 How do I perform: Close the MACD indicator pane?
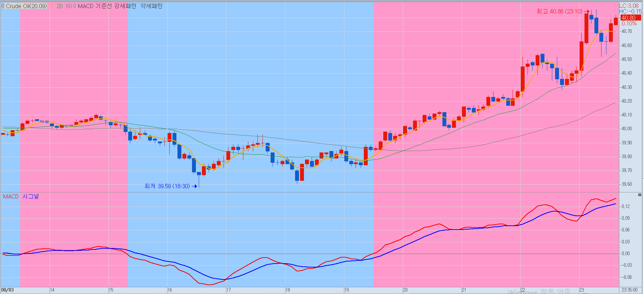tap(639, 195)
